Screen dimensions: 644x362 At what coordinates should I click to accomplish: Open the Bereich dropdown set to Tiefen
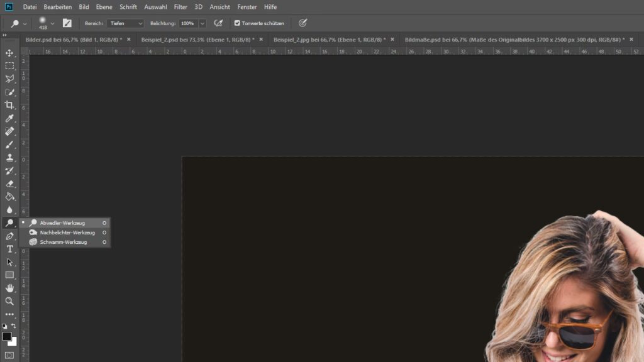coord(125,23)
